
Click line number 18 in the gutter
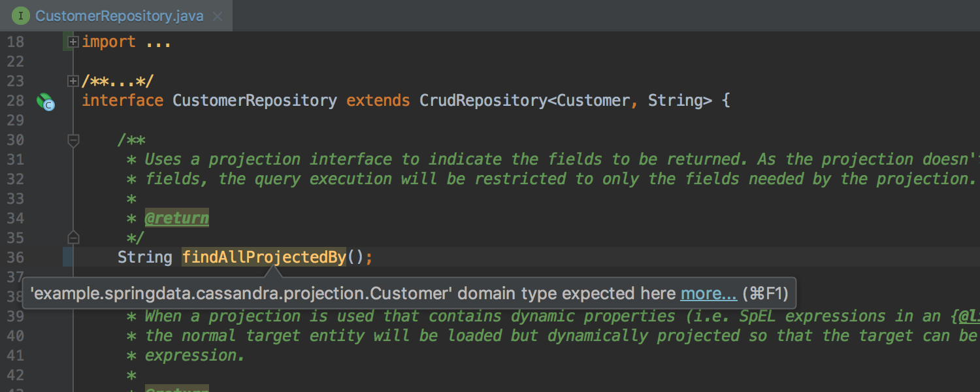pyautogui.click(x=15, y=42)
